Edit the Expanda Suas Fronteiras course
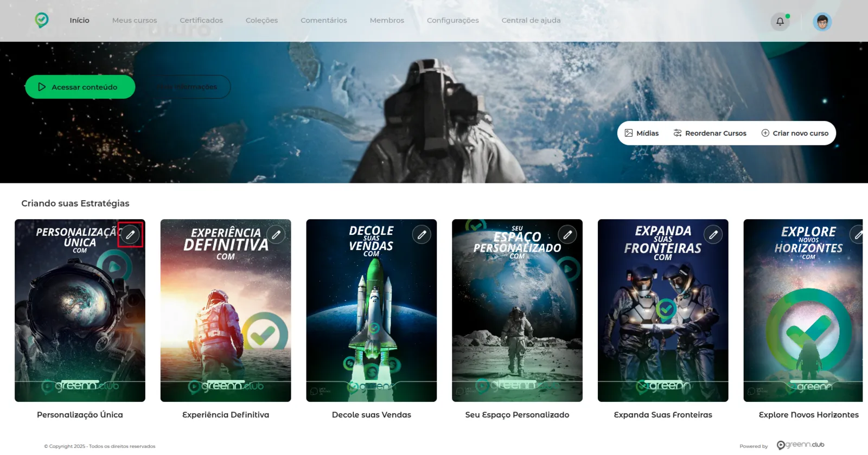868x455 pixels. 713,235
